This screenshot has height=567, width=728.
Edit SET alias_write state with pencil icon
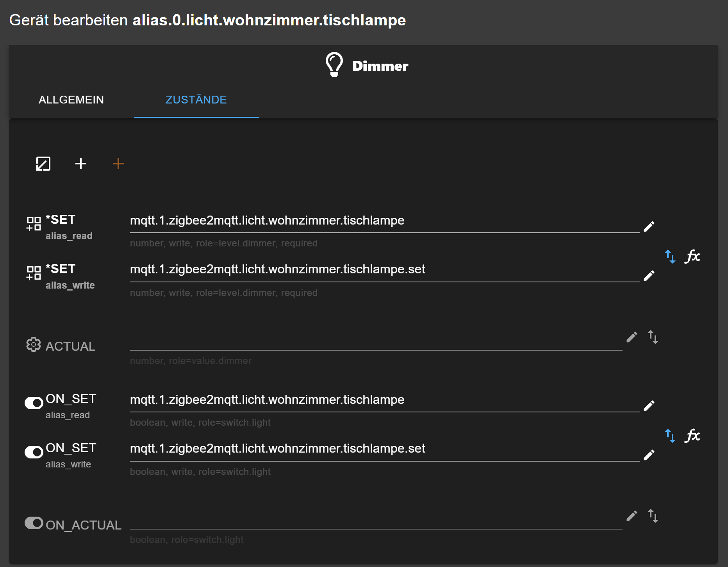649,276
